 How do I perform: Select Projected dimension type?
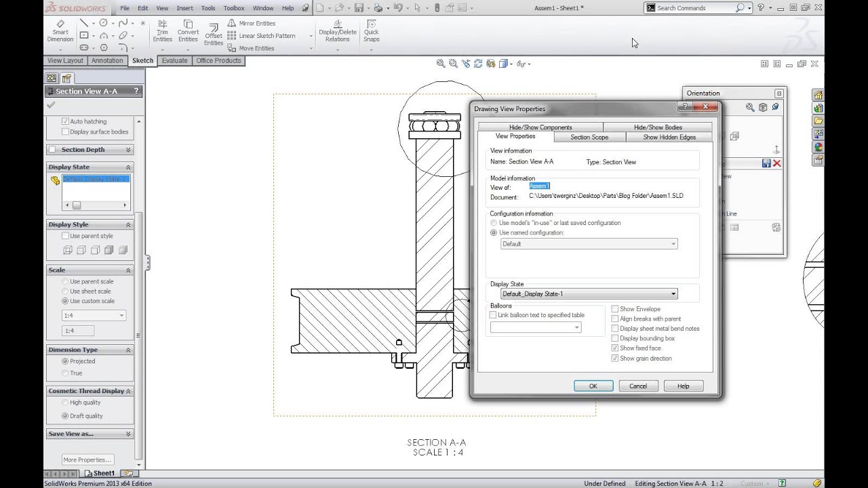65,361
